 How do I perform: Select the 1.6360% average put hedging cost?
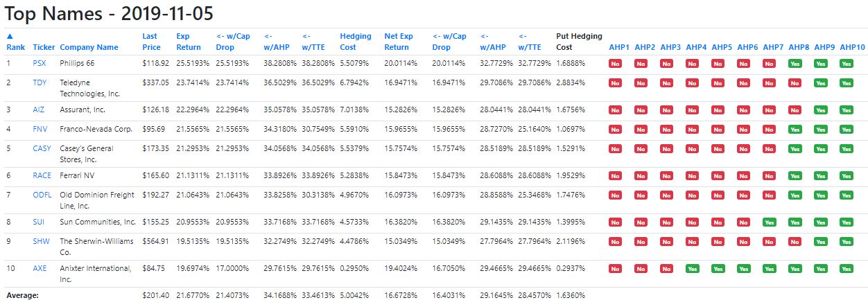pyautogui.click(x=571, y=295)
